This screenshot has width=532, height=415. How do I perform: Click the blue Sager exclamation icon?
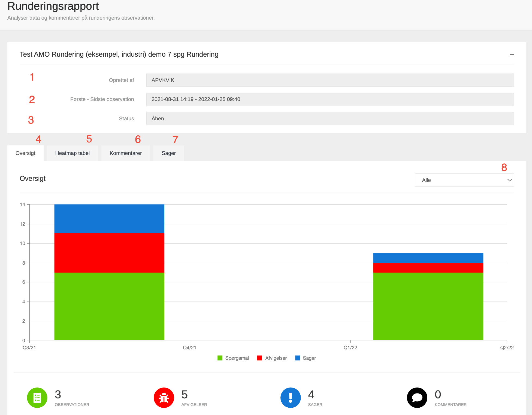(291, 398)
